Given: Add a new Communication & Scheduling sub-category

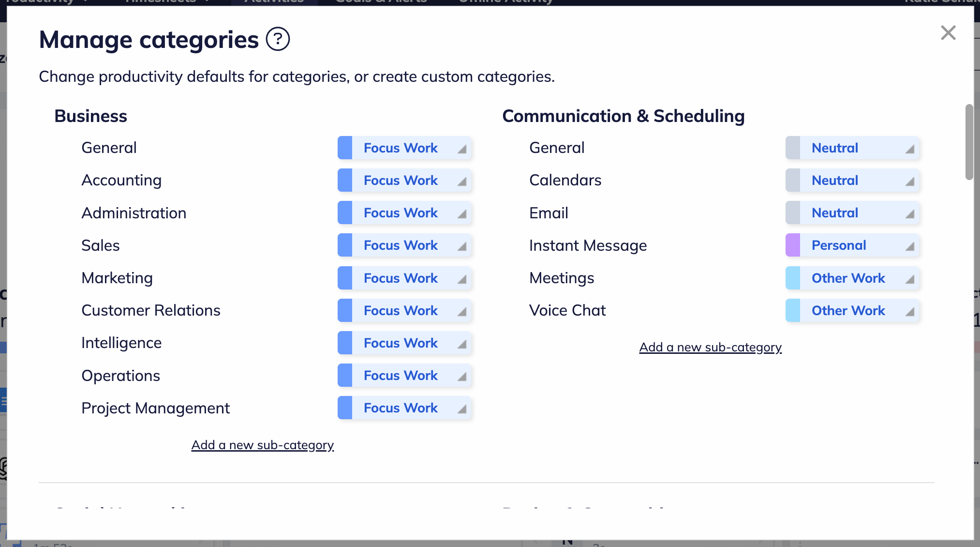Looking at the screenshot, I should click(710, 347).
